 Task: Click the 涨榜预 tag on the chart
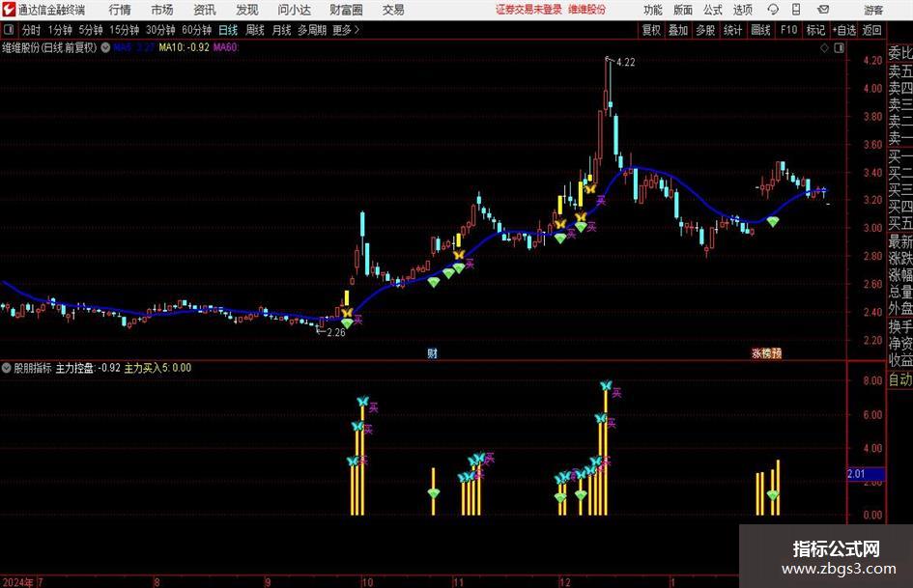click(x=767, y=353)
